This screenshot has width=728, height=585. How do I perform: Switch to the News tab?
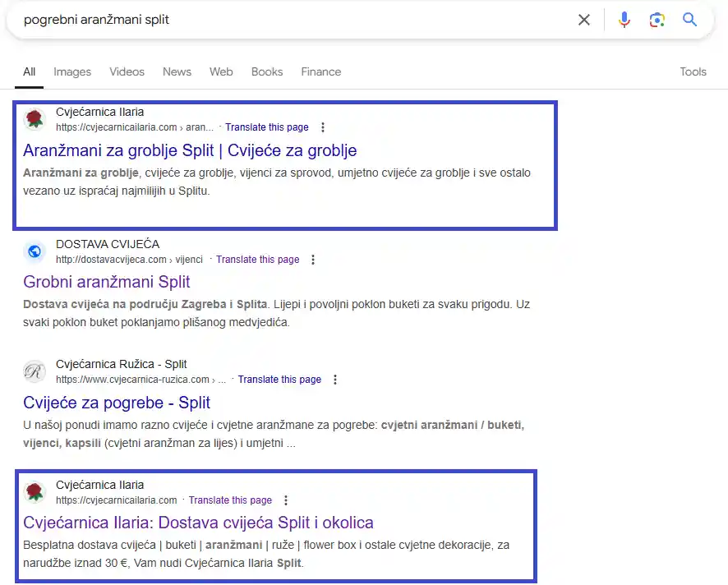point(177,71)
